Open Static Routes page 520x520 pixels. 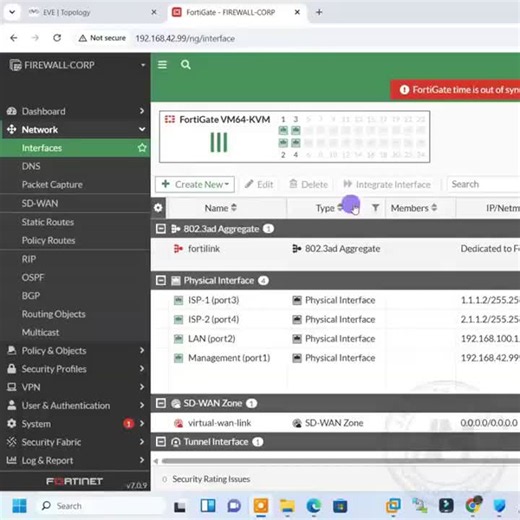pos(48,222)
